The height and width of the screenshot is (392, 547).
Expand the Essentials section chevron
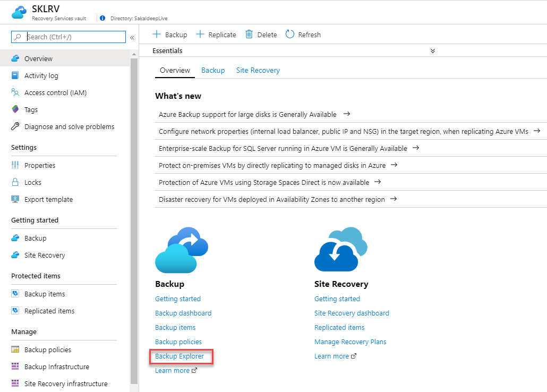pyautogui.click(x=433, y=51)
